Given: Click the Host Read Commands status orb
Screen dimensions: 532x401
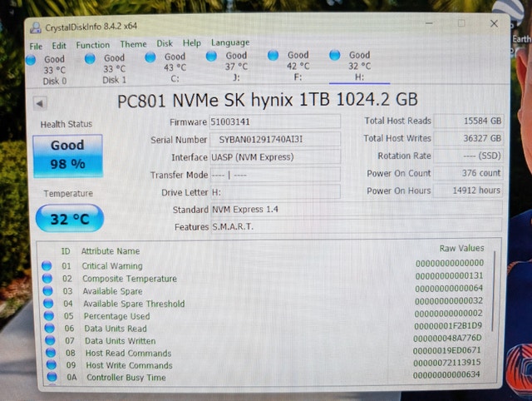Looking at the screenshot, I should point(51,353).
